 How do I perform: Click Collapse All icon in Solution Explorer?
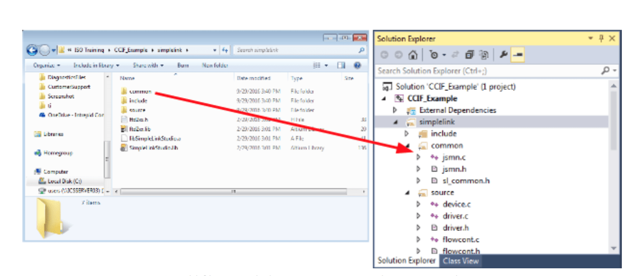[x=470, y=55]
